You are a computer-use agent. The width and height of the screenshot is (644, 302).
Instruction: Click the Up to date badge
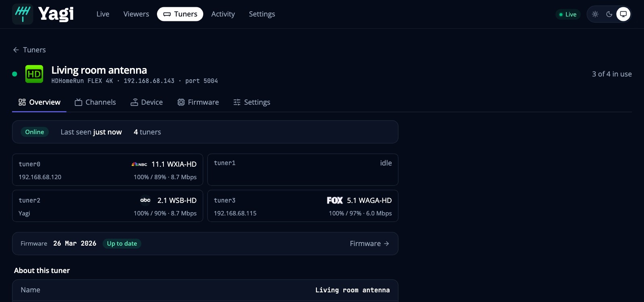122,244
